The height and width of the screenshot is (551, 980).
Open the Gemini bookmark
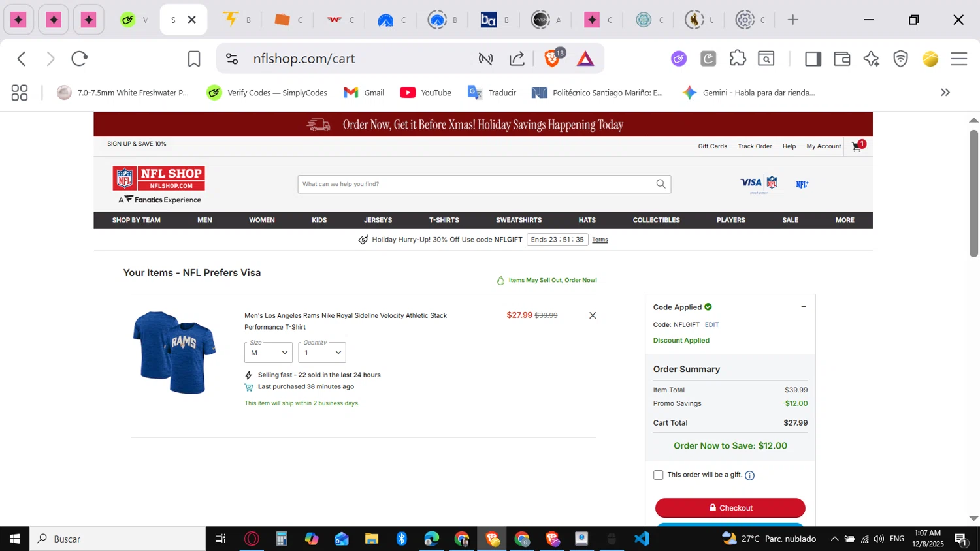749,93
